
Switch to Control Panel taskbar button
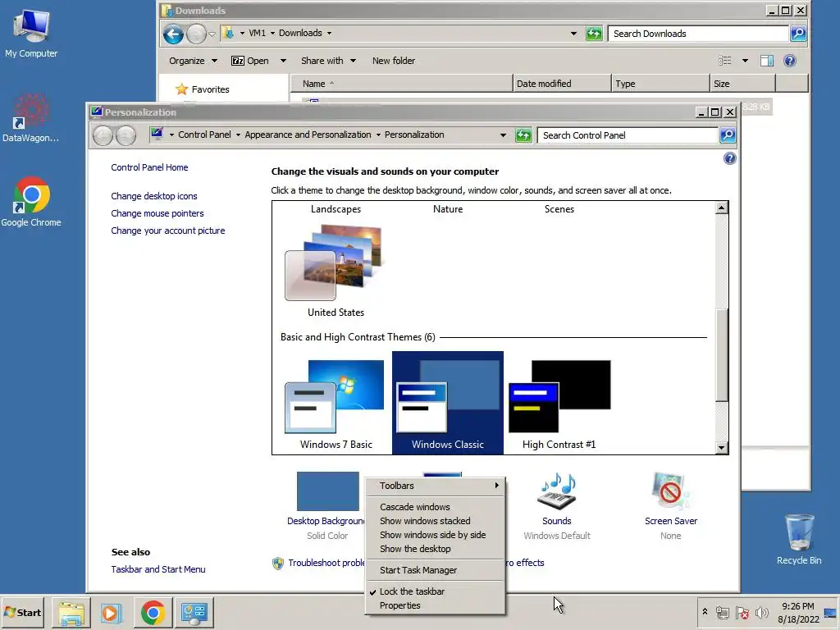(194, 613)
